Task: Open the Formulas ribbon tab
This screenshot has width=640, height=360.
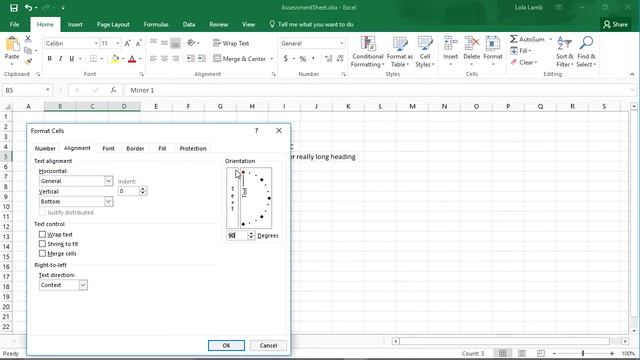Action: point(156,24)
